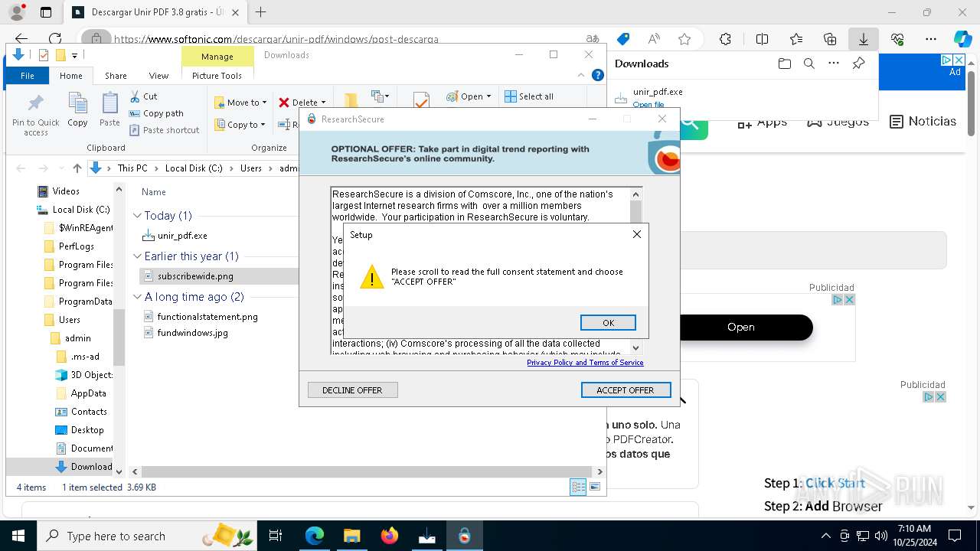The image size is (980, 551).
Task: Click Select all in ribbon
Action: click(529, 96)
